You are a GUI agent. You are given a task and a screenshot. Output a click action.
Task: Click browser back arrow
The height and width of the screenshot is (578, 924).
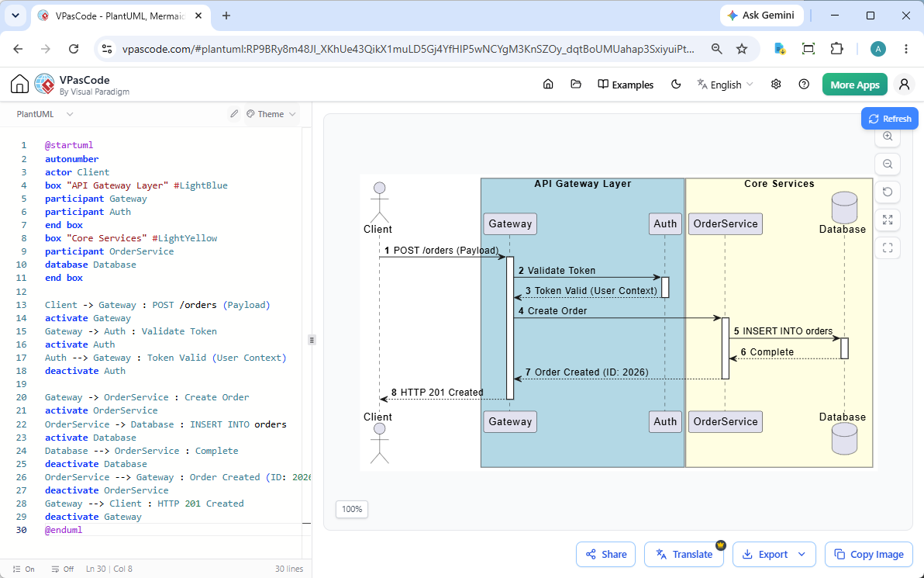[19, 49]
